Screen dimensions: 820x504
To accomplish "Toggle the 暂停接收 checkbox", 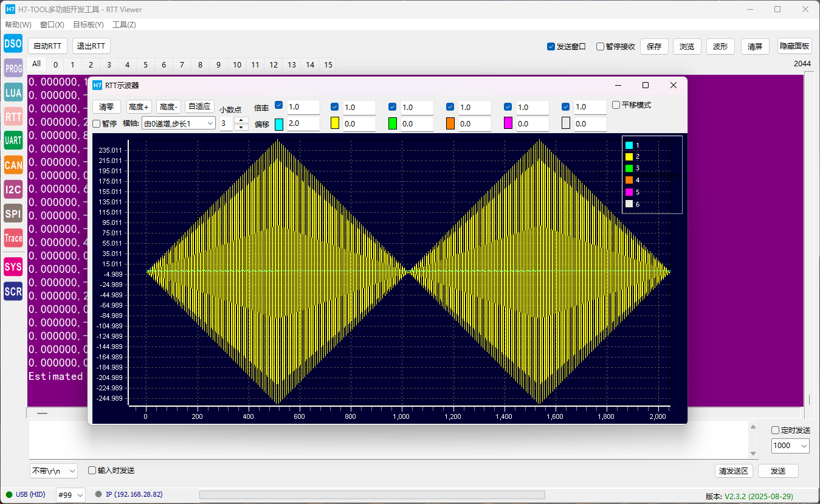I will pyautogui.click(x=600, y=47).
